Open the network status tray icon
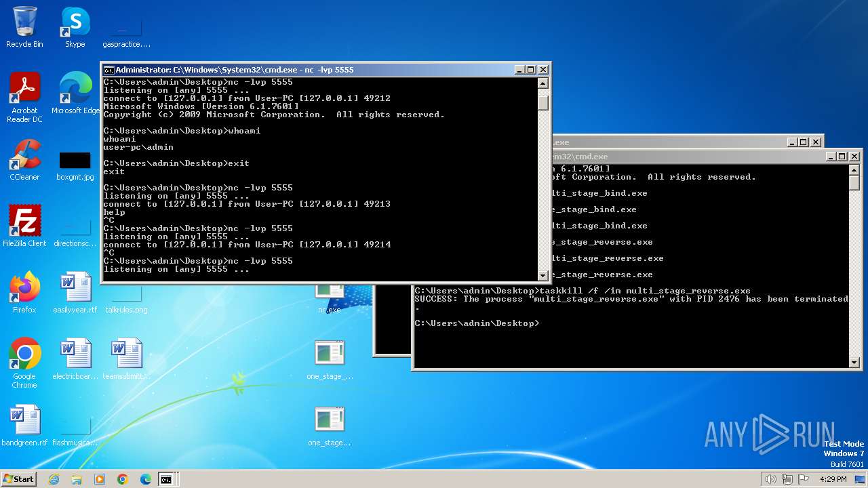The width and height of the screenshot is (868, 488). point(786,479)
